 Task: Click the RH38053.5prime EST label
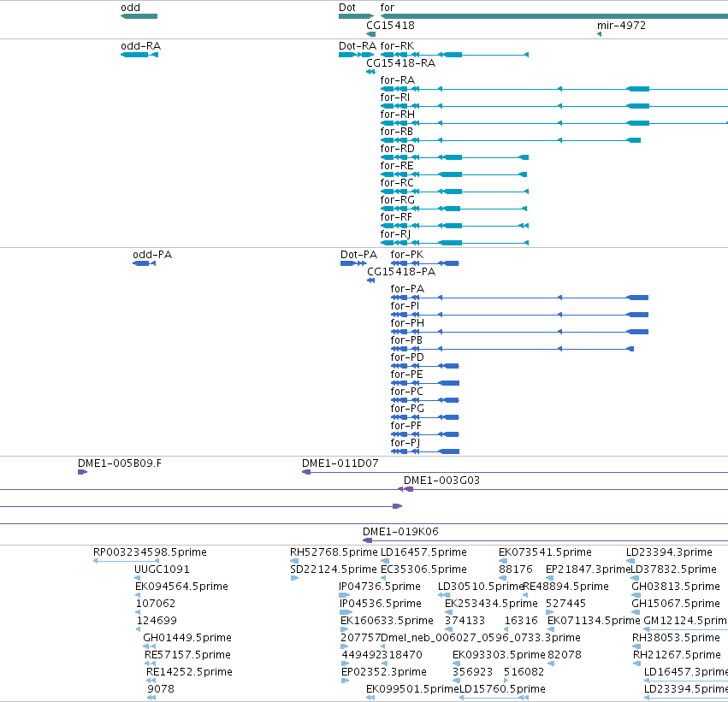coord(676,638)
